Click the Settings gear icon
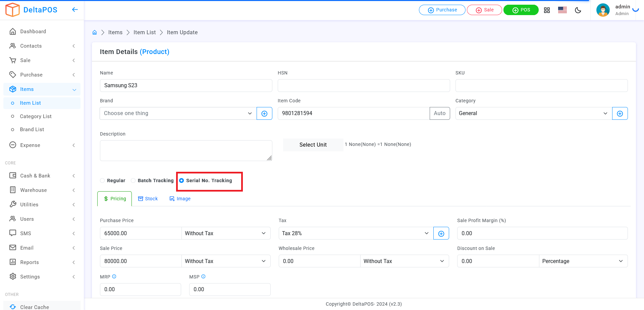Screen dimensions: 644x310 point(13,276)
